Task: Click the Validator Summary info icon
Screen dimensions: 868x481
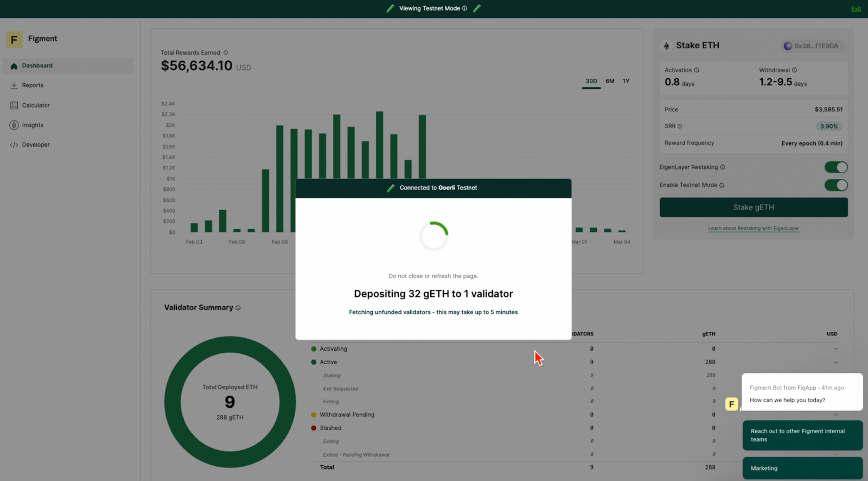Action: [x=238, y=308]
